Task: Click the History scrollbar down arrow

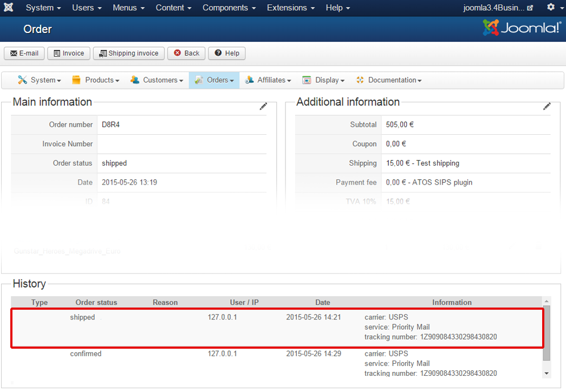Action: click(x=547, y=374)
